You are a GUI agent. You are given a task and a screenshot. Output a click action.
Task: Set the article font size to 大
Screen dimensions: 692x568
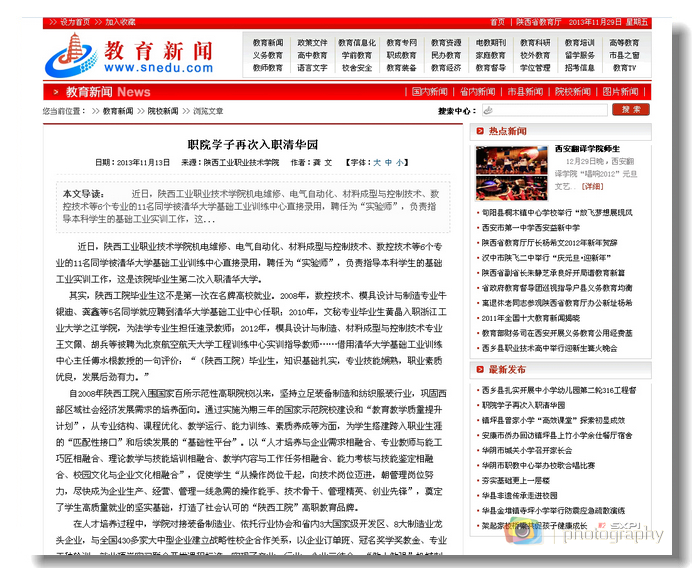point(377,161)
